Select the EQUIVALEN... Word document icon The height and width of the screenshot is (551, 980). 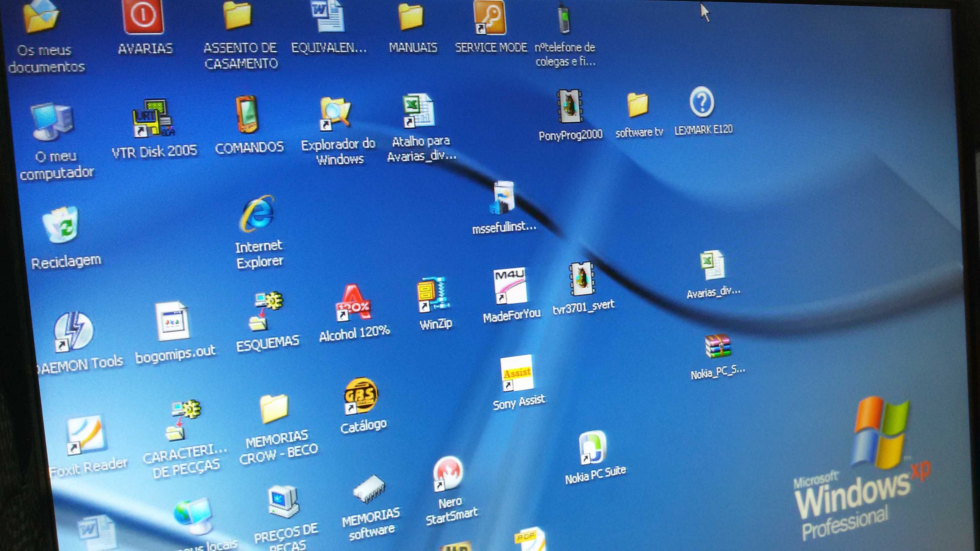328,16
